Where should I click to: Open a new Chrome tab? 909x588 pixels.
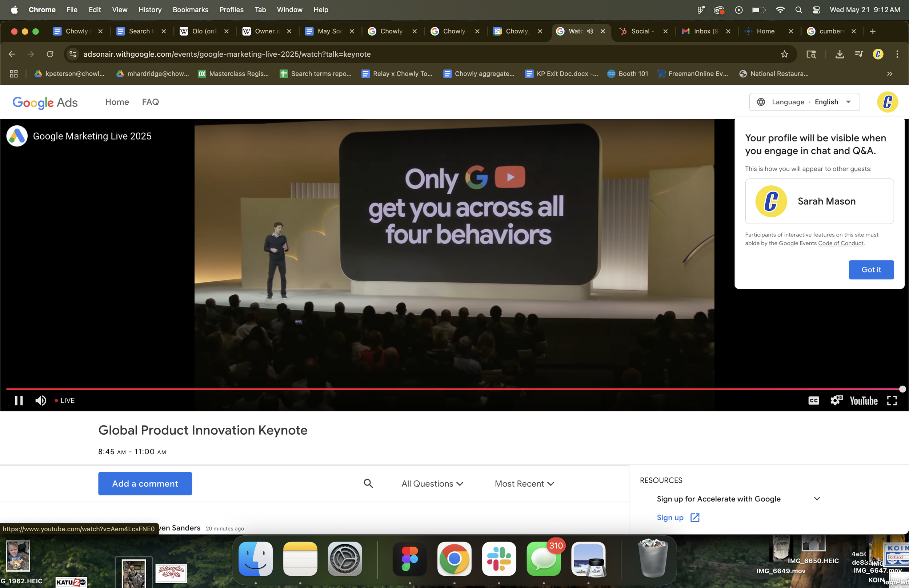click(873, 31)
